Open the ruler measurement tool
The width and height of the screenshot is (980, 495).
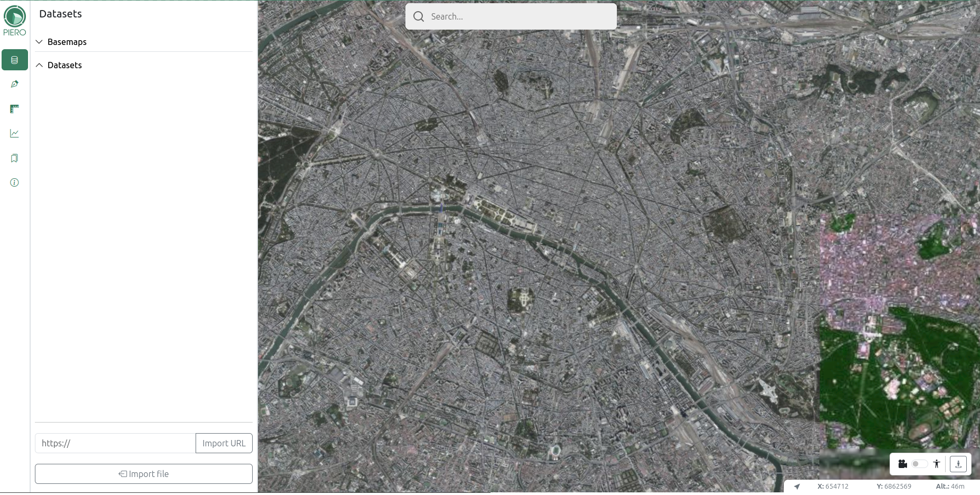(x=15, y=109)
